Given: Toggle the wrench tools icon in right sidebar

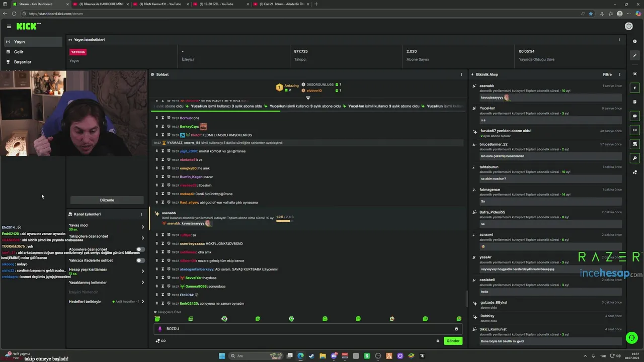Looking at the screenshot, I should pyautogui.click(x=635, y=158).
